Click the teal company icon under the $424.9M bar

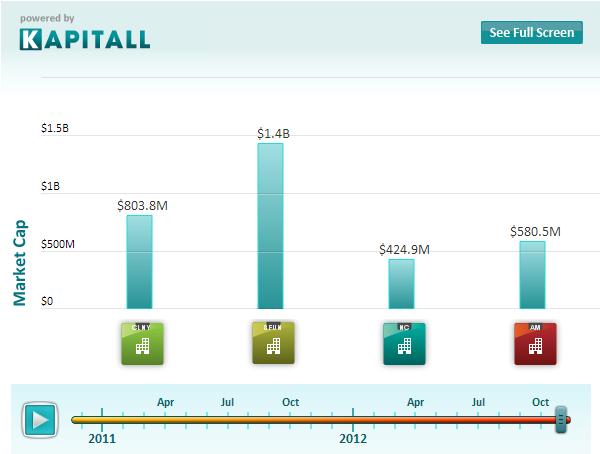(403, 344)
